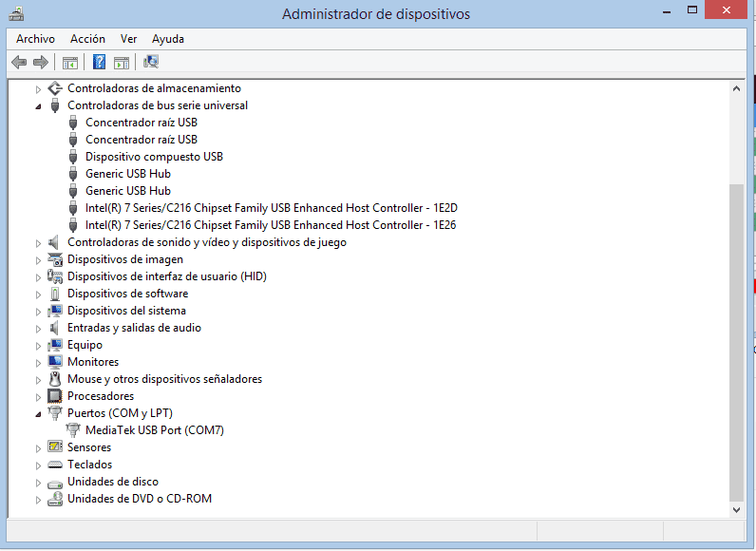Click the Sensores category icon
Image resolution: width=756 pixels, height=551 pixels.
tap(55, 447)
